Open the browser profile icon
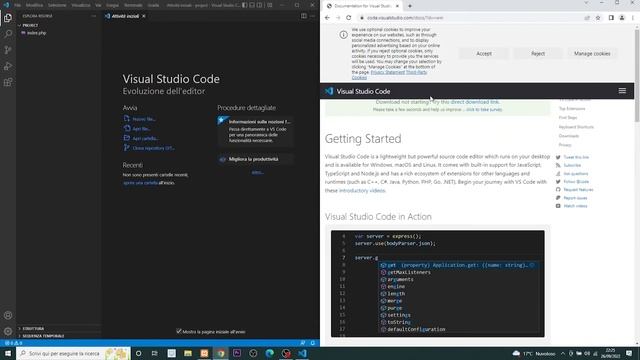Viewport: 640px width, 360px height. (622, 18)
